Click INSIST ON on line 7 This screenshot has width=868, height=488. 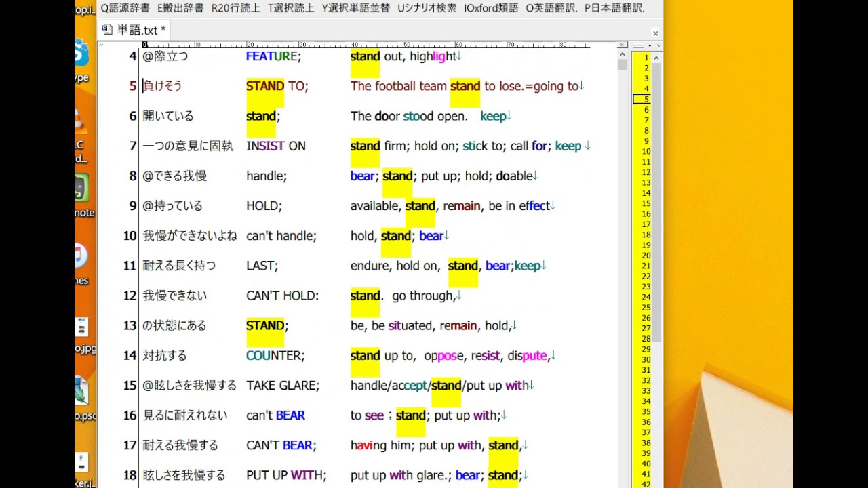(x=276, y=146)
